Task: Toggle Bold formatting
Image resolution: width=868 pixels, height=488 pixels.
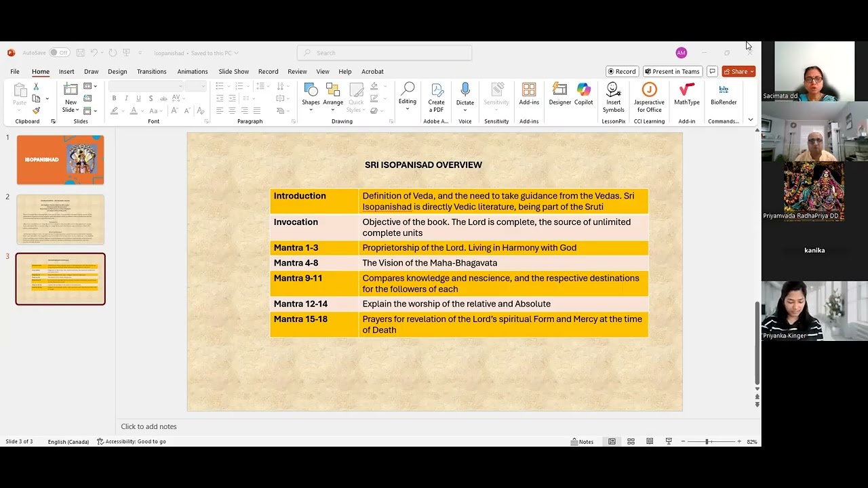Action: click(114, 99)
